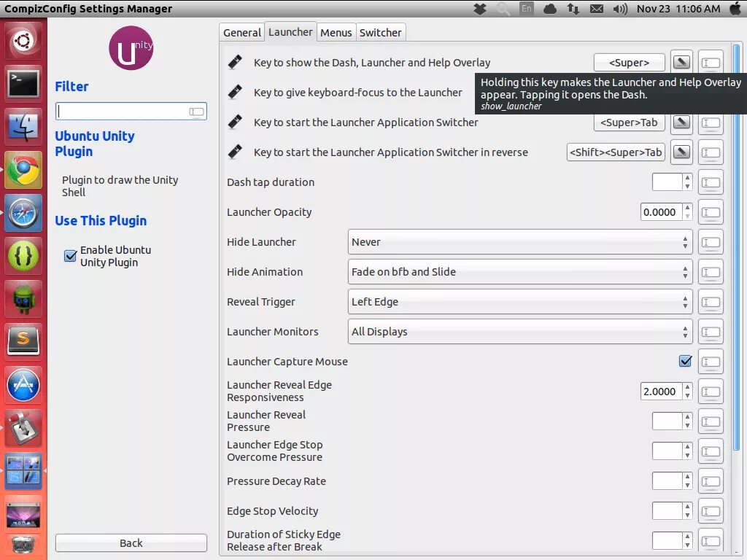Open the workspace switcher dock icon
This screenshot has height=560, width=747.
[23, 471]
